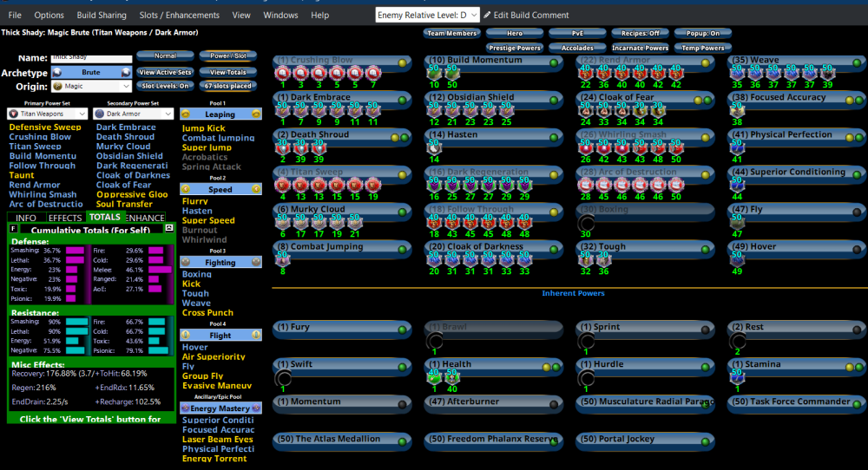Open Primary Power Set Titan Weapons dropdown
The image size is (868, 470).
click(47, 114)
